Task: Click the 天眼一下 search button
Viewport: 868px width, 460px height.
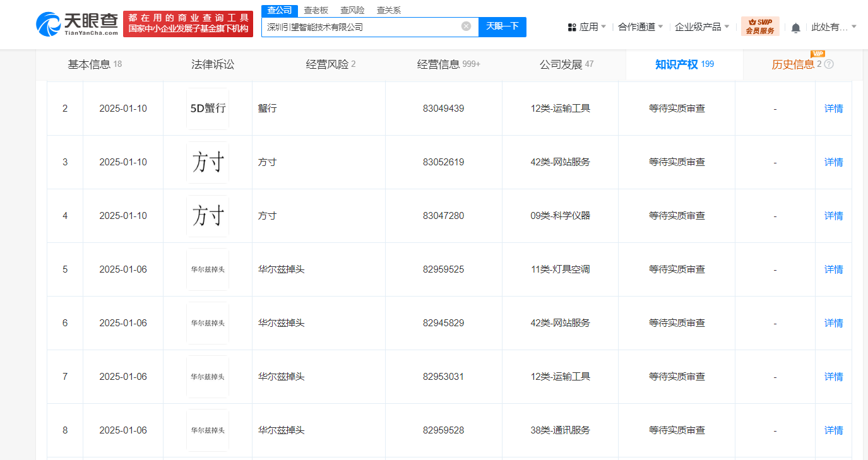Action: (502, 27)
